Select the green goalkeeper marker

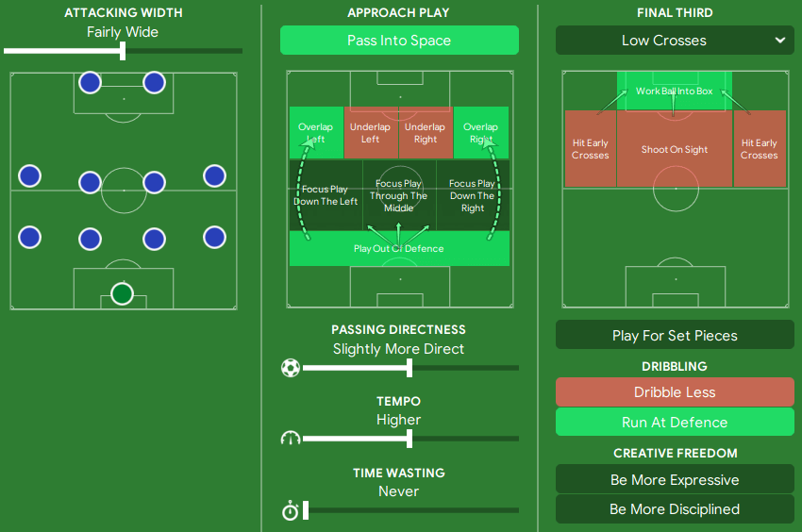point(123,294)
